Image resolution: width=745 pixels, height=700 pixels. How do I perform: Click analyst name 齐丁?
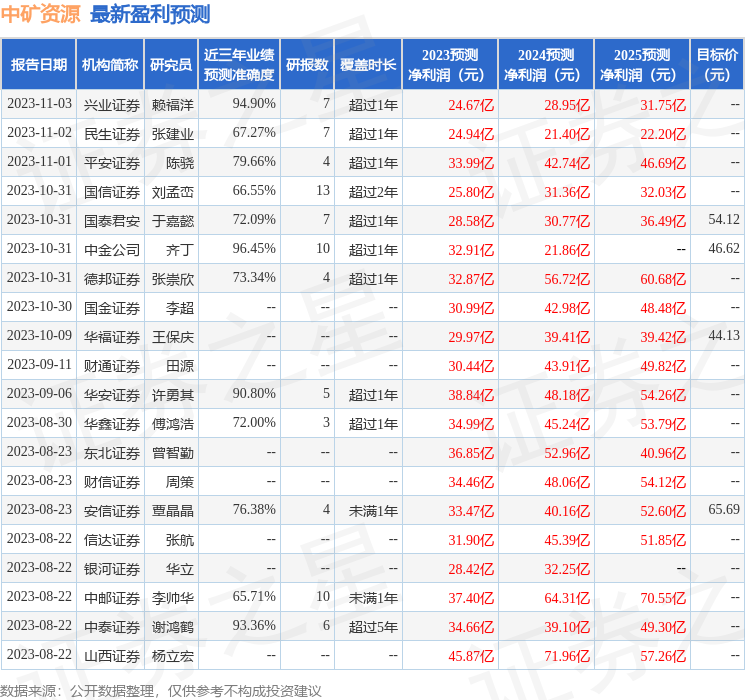pyautogui.click(x=180, y=249)
